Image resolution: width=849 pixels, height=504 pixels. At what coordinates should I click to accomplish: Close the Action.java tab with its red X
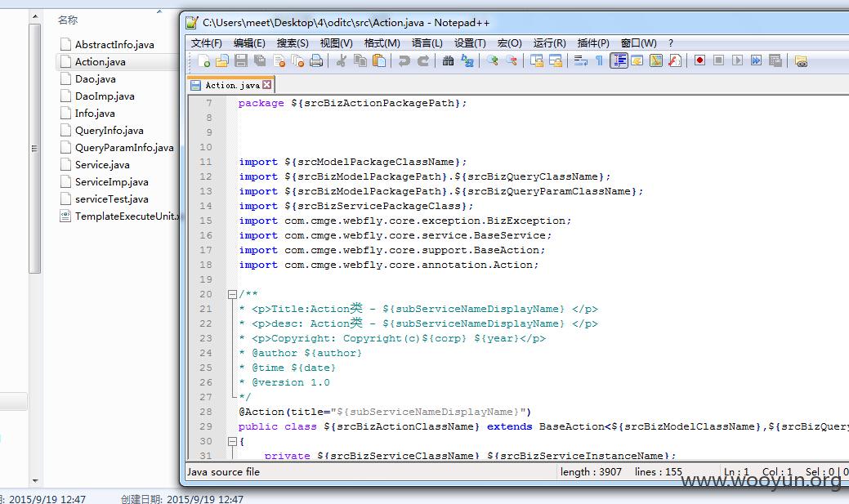pyautogui.click(x=267, y=84)
